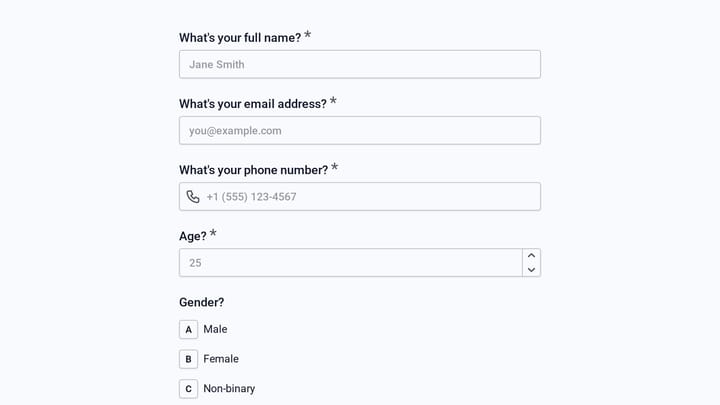Increase age with the up arrow
Screen dimensions: 720x405
531,256
